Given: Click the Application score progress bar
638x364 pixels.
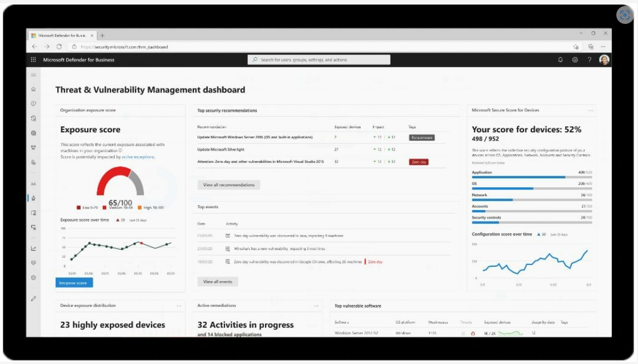Looking at the screenshot, I should tap(532, 177).
